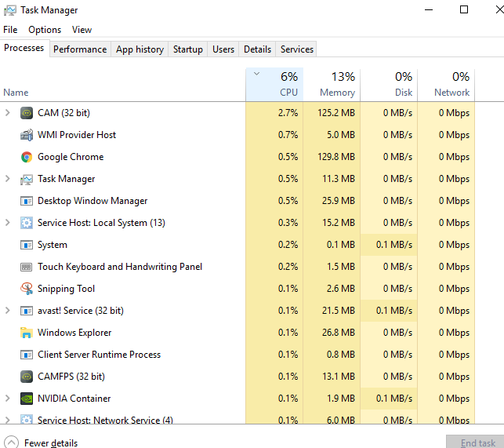This screenshot has height=448, width=504.
Task: Select the WMI Provider Host process name
Action: (77, 135)
